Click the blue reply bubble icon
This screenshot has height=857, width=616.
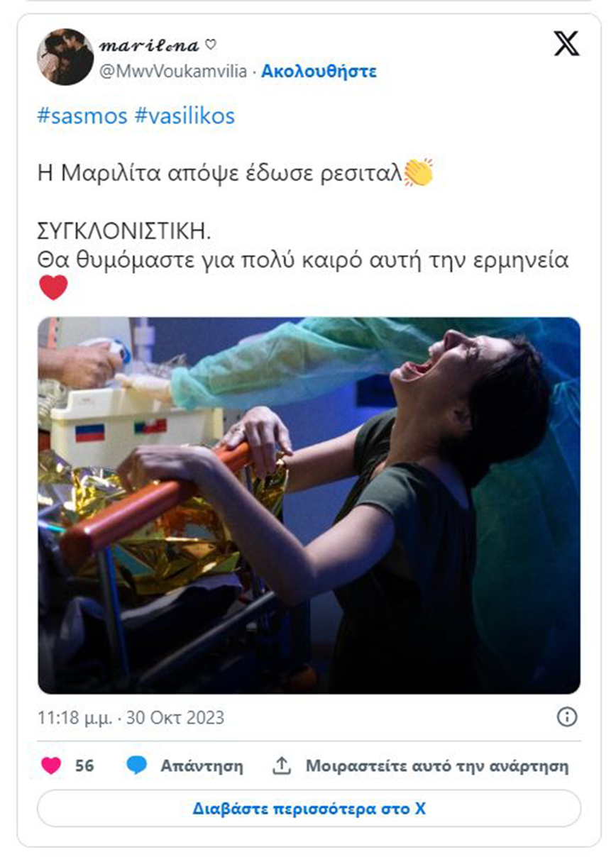tap(137, 766)
